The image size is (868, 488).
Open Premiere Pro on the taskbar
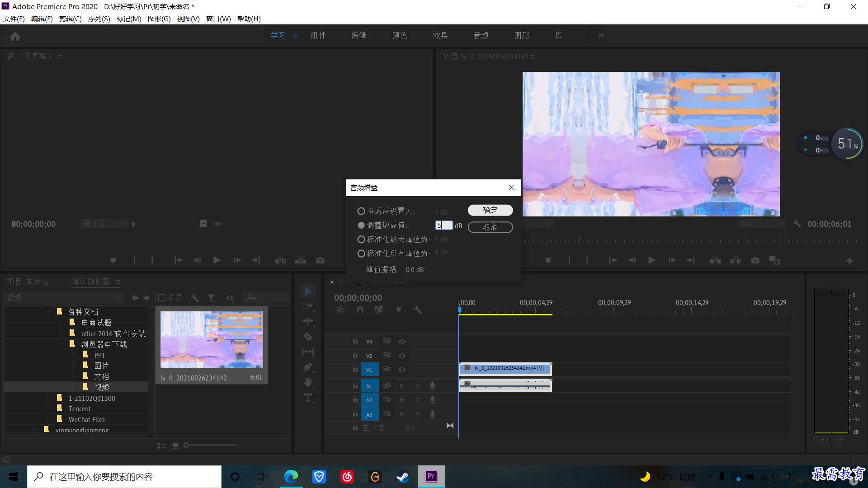click(431, 476)
